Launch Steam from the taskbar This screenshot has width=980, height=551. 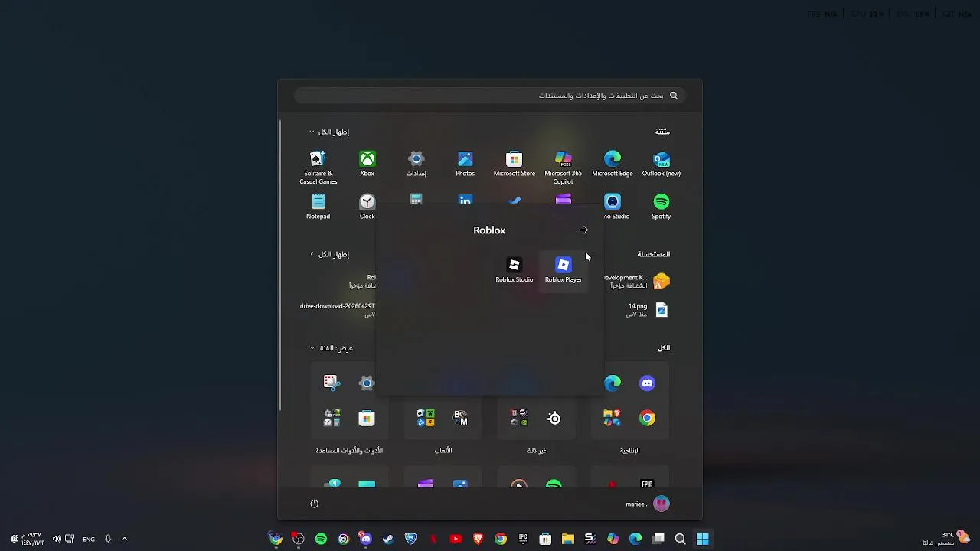pos(388,539)
